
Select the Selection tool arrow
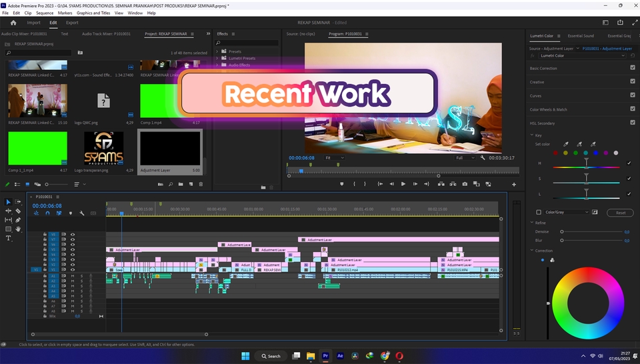tap(8, 202)
